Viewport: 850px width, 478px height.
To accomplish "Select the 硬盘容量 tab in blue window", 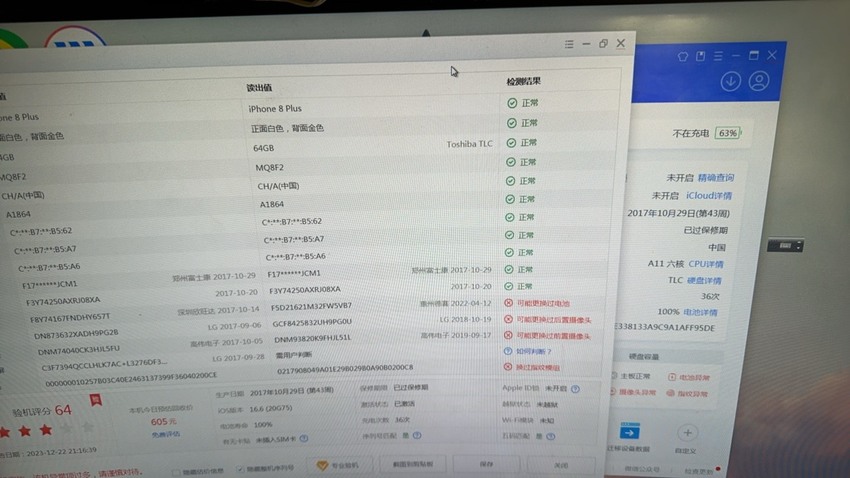I will click(643, 356).
